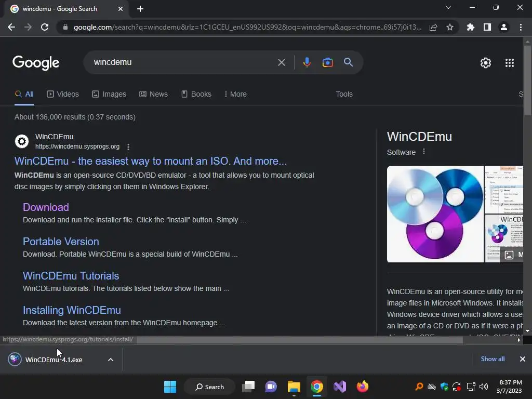Screen dimensions: 532x399
Task: Switch to the Books tab
Action: (196, 95)
